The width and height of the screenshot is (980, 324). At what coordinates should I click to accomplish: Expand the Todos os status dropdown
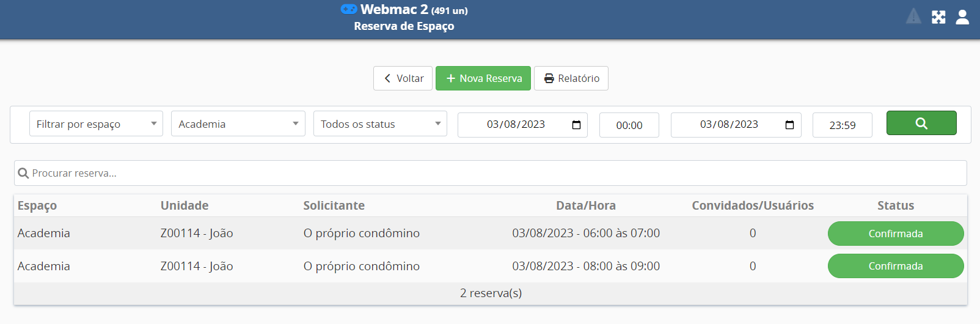379,124
